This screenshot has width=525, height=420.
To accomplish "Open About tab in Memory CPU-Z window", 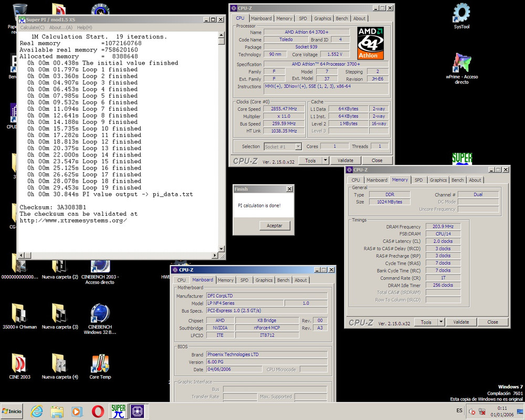I will click(x=475, y=180).
